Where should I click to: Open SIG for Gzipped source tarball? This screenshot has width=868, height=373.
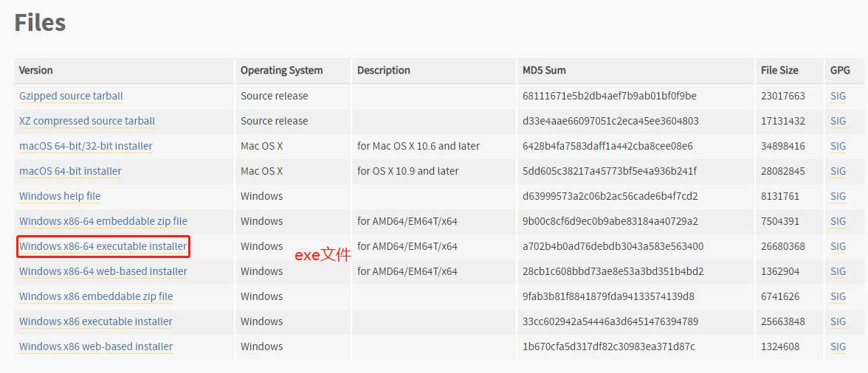pyautogui.click(x=838, y=96)
